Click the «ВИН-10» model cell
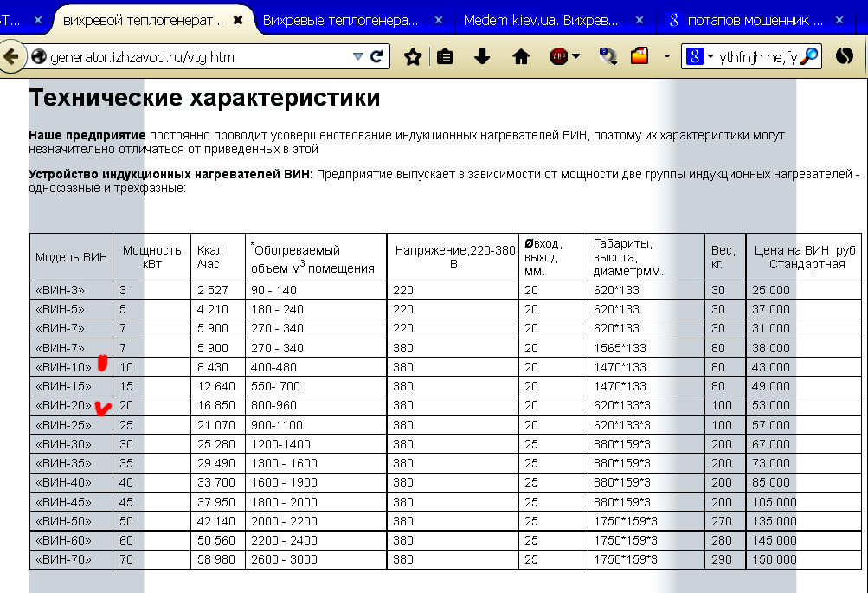 point(71,367)
